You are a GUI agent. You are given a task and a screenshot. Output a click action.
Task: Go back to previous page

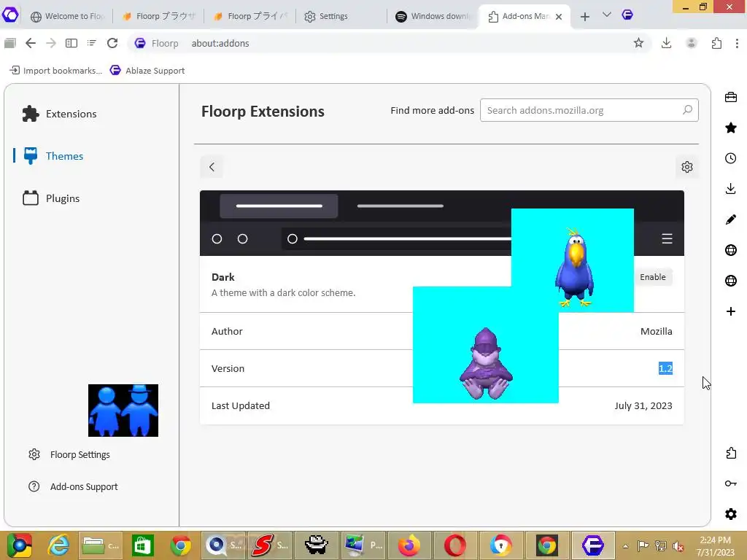coord(31,43)
